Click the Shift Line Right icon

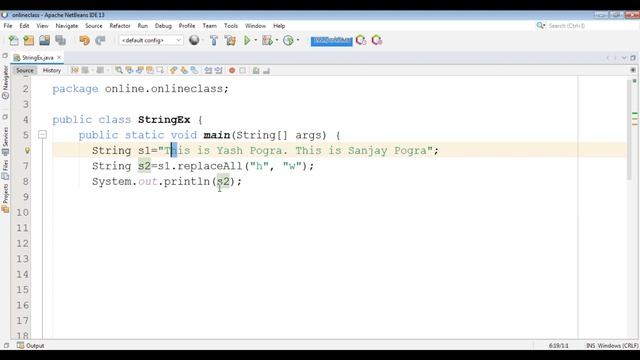pos(219,70)
